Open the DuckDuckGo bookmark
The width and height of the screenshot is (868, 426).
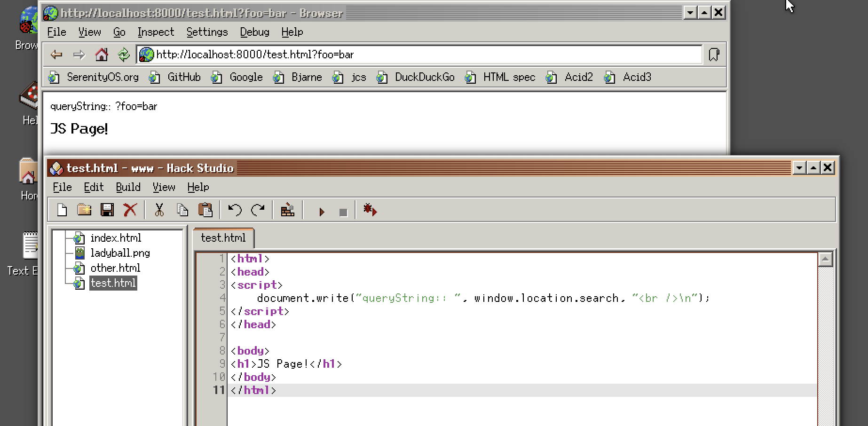click(416, 77)
